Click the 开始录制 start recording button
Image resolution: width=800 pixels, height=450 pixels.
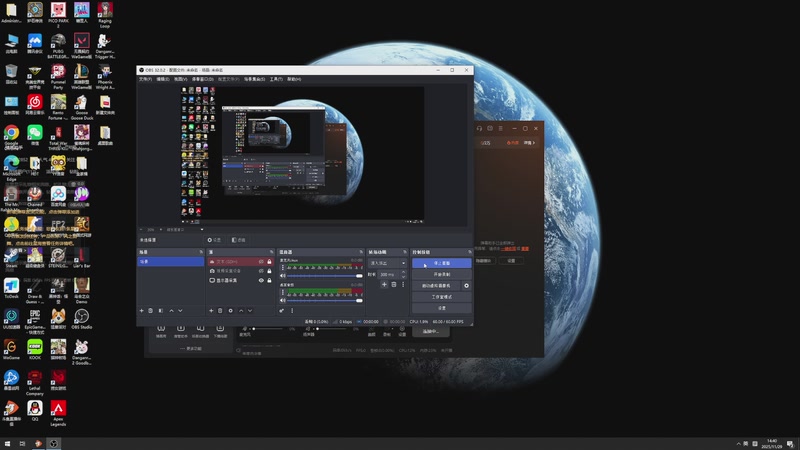click(x=442, y=274)
